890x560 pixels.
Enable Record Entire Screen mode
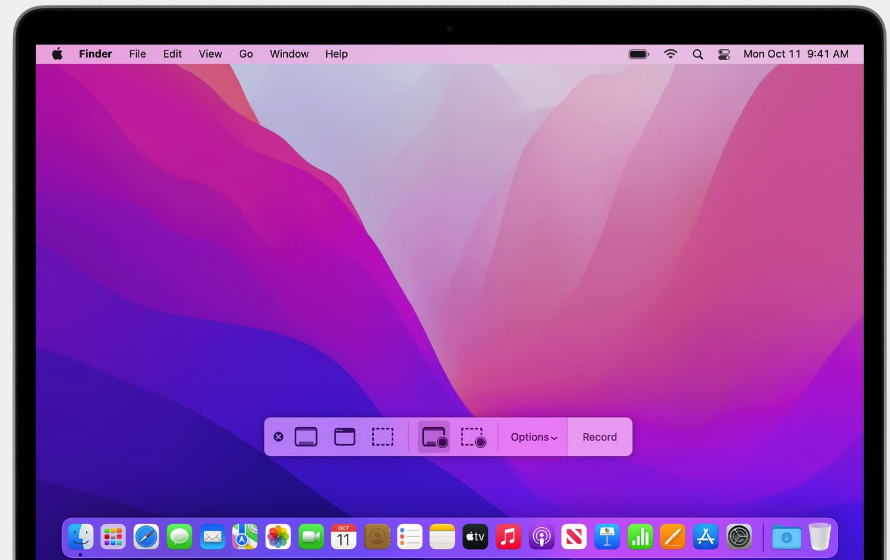coord(434,437)
